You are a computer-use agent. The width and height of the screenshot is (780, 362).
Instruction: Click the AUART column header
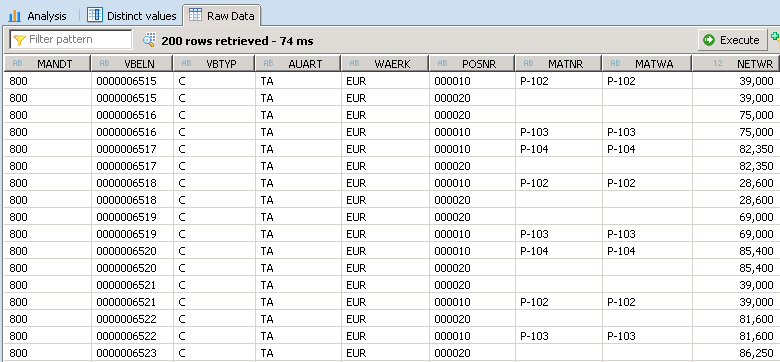(298, 64)
